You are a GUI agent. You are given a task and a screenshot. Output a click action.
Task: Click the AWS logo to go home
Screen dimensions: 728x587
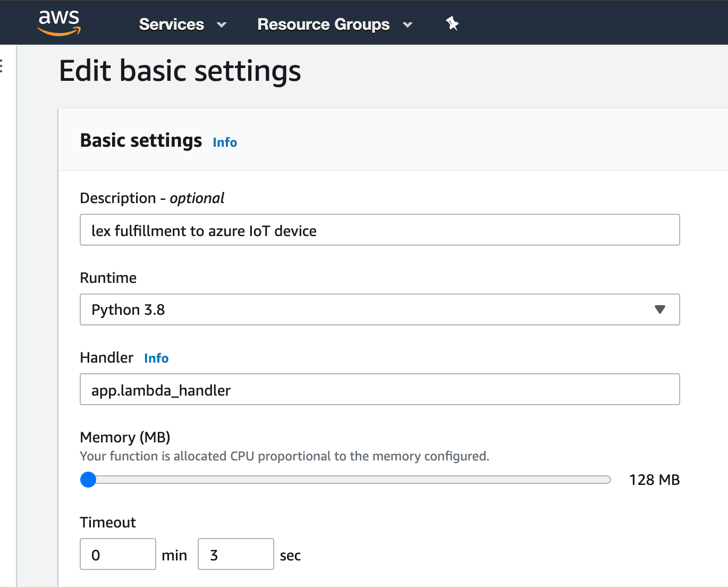click(x=58, y=23)
